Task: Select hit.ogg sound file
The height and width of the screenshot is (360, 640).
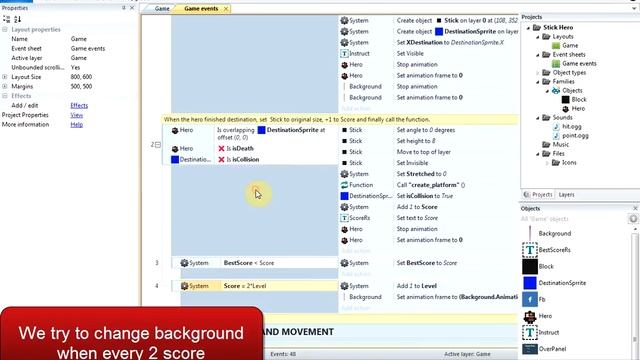Action: click(571, 127)
